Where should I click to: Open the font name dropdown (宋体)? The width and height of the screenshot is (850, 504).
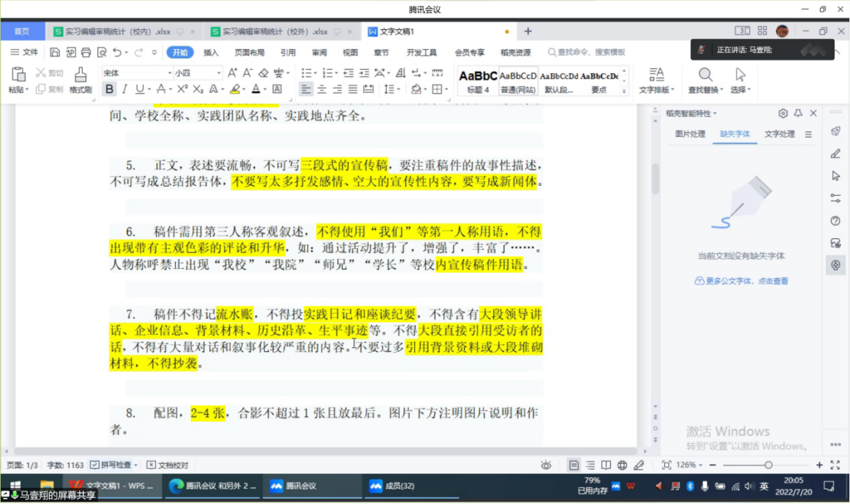pos(170,73)
